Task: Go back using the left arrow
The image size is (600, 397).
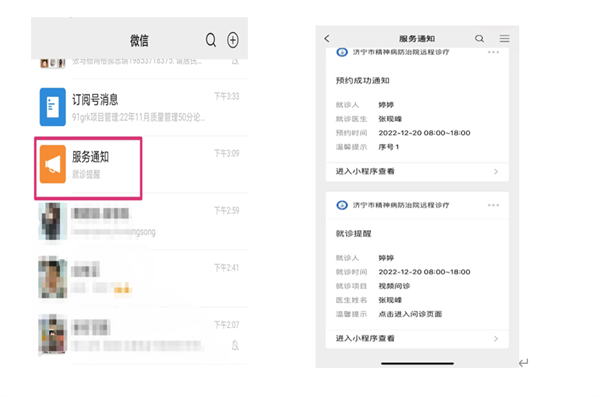Action: 327,38
